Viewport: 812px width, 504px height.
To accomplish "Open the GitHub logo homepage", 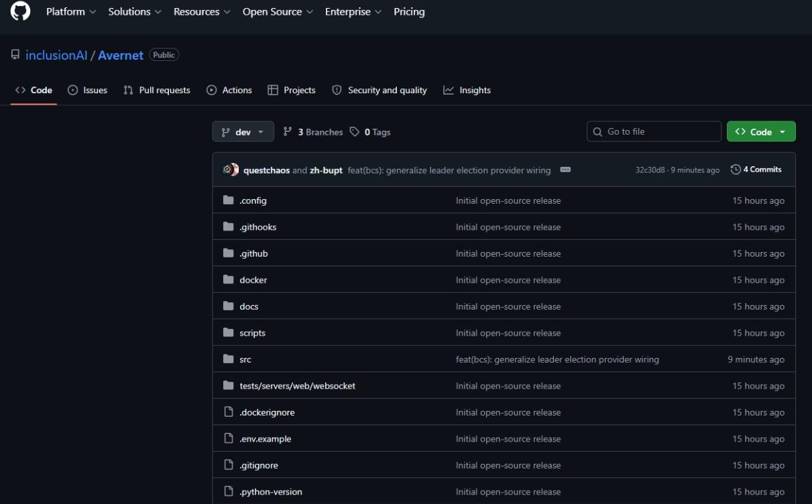I will coord(21,11).
